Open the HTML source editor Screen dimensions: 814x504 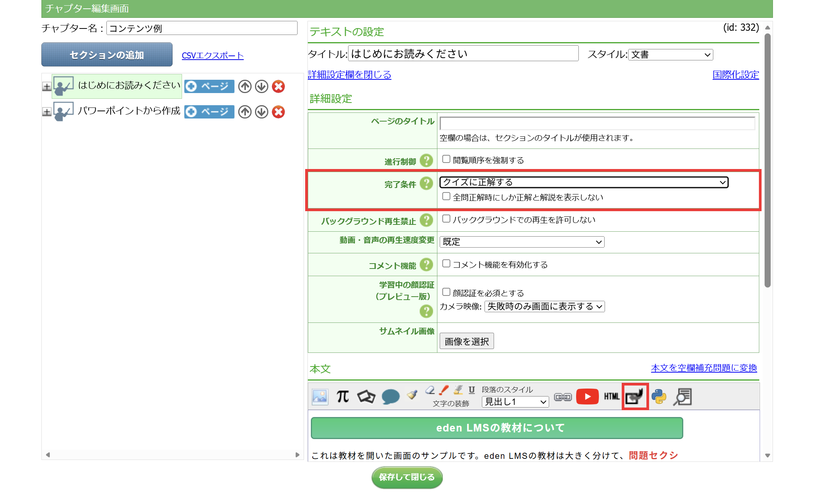click(x=611, y=397)
